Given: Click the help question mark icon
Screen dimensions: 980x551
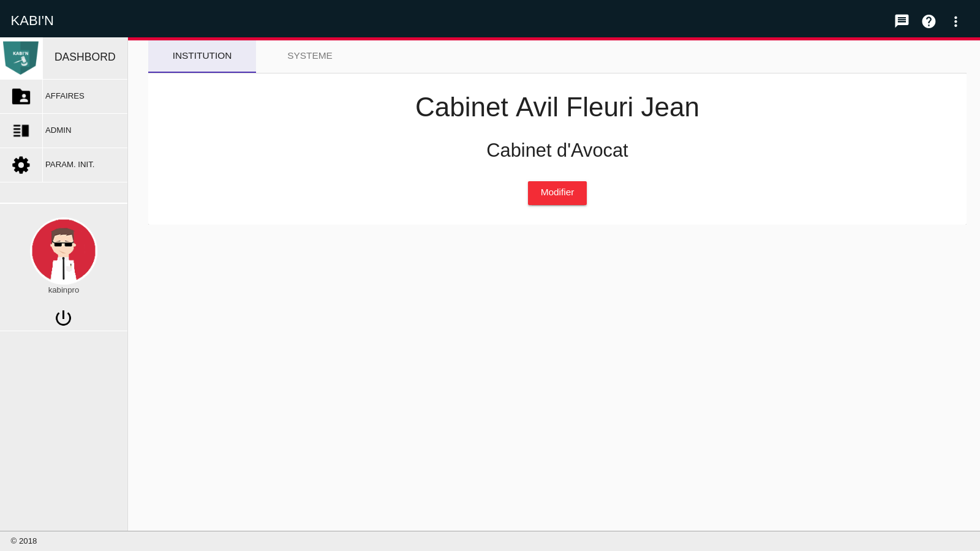Looking at the screenshot, I should tap(929, 21).
